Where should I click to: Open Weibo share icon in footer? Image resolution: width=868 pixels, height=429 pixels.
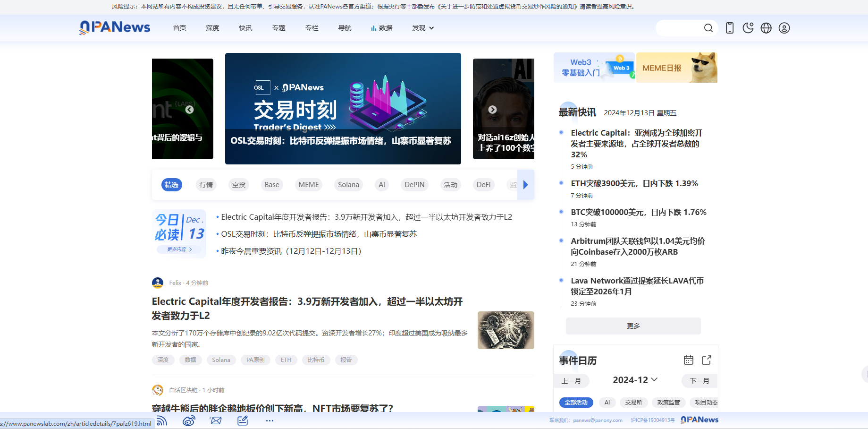pyautogui.click(x=189, y=420)
